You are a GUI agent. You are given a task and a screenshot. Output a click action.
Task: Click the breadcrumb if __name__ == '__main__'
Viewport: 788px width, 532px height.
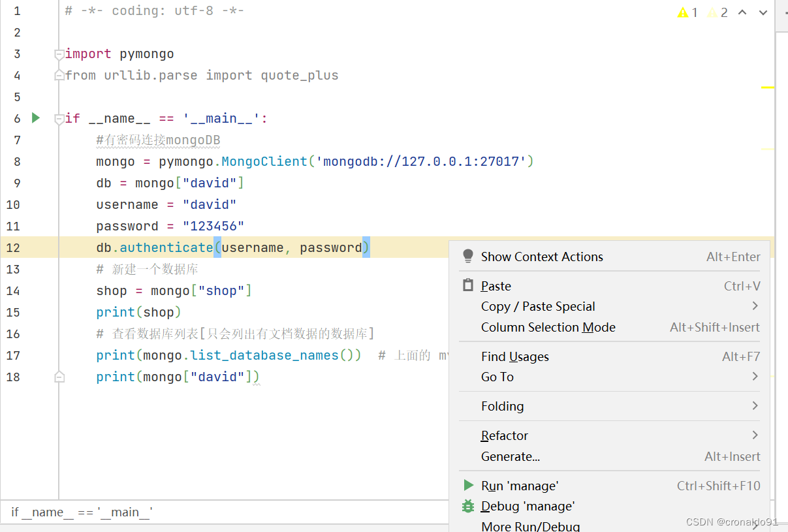(x=82, y=512)
